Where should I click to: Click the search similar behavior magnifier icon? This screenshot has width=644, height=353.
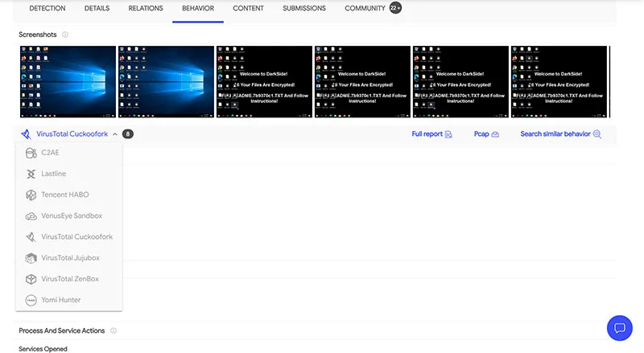597,134
